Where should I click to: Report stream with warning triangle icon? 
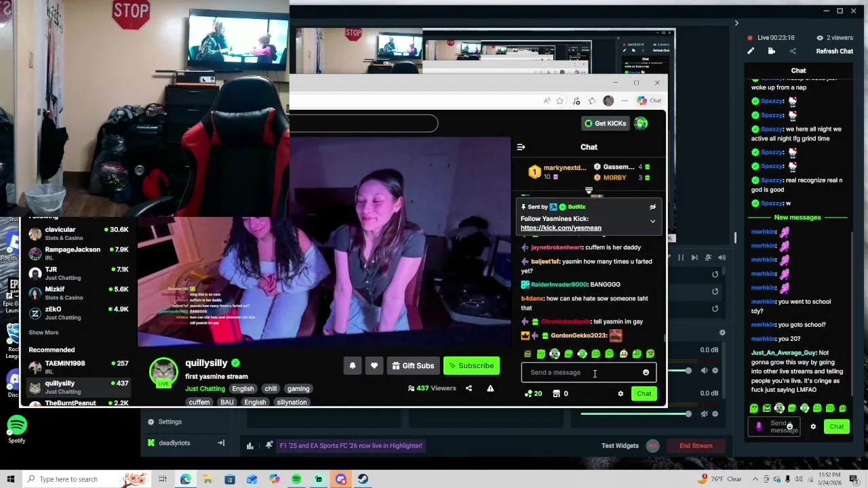[490, 388]
